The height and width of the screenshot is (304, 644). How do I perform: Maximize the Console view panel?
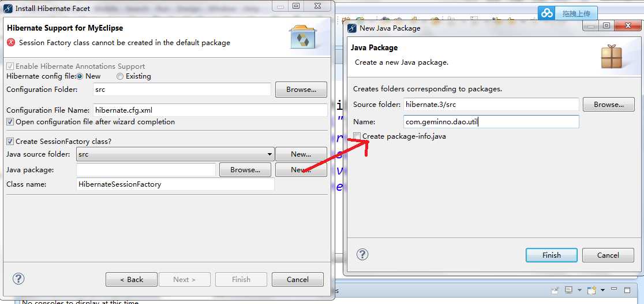pos(627,290)
